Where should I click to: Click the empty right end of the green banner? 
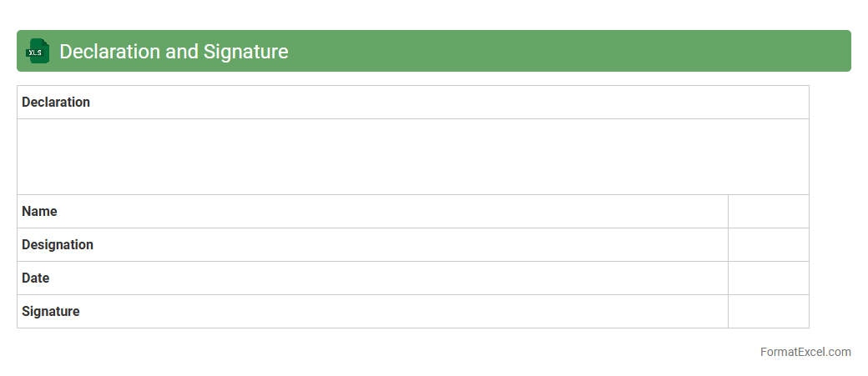(668, 52)
